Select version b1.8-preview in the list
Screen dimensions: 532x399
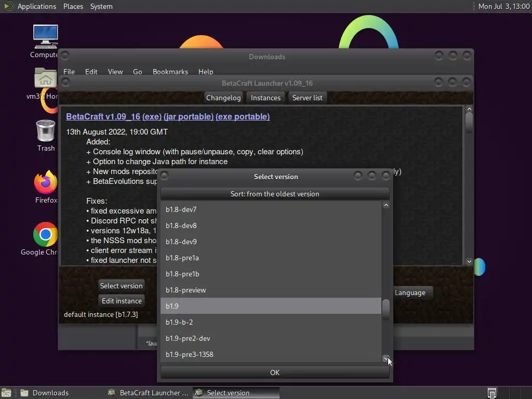tap(271, 290)
